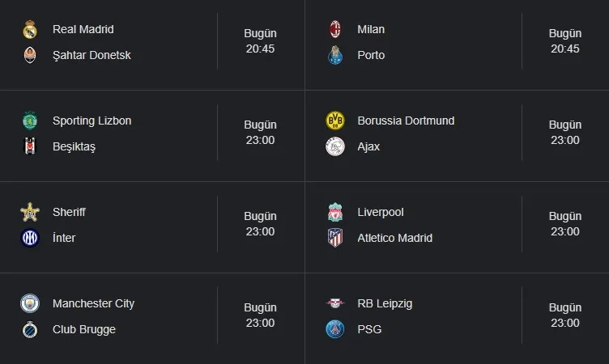Click the Milan–Porto 20:45 kickoff time

(x=565, y=49)
